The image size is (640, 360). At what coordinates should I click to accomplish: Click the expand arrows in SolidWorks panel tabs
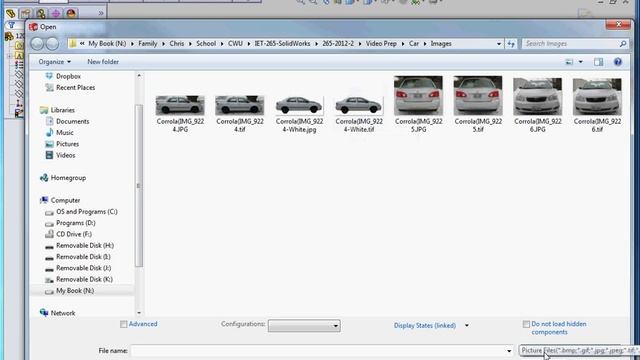[101, 13]
